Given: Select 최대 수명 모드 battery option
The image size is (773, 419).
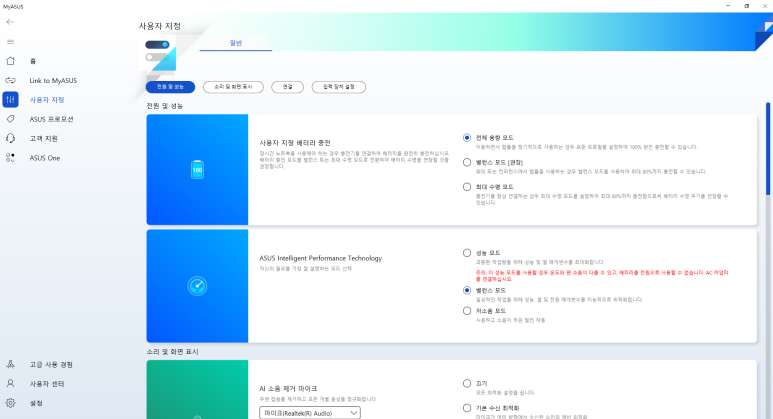Looking at the screenshot, I should tap(467, 187).
